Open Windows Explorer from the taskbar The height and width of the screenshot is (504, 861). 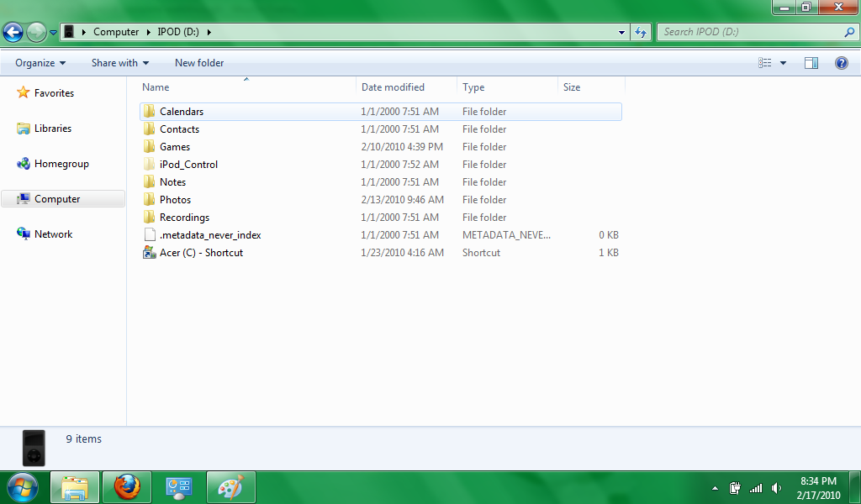pyautogui.click(x=75, y=487)
